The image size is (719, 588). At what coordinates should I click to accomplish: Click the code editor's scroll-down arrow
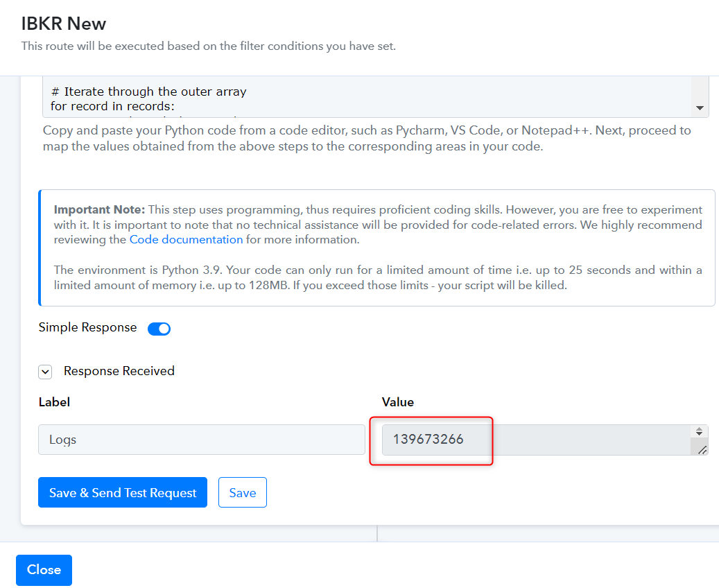(700, 107)
